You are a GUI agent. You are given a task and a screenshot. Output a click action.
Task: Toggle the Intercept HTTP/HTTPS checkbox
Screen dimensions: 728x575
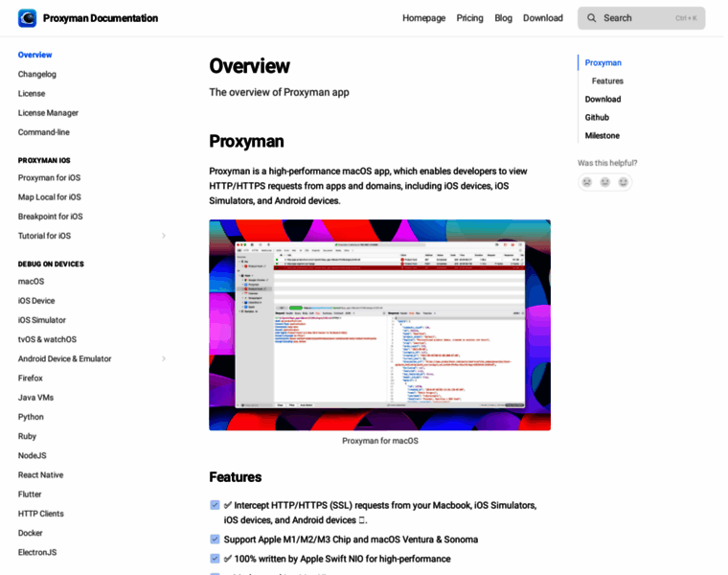coord(215,505)
